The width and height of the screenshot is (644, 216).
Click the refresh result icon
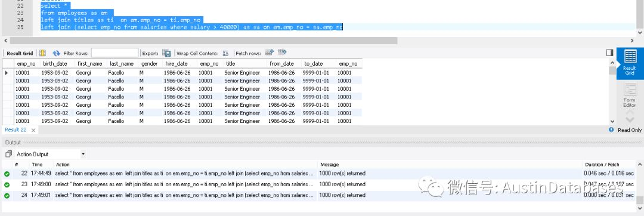click(x=56, y=53)
